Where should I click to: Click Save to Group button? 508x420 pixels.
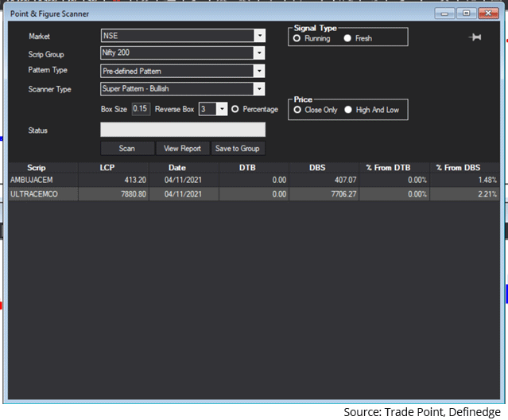coord(238,149)
